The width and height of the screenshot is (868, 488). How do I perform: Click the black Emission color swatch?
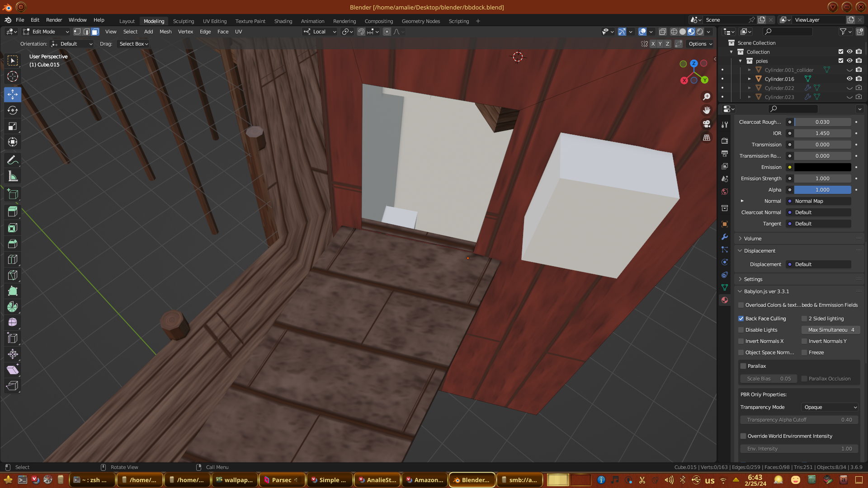(x=822, y=167)
